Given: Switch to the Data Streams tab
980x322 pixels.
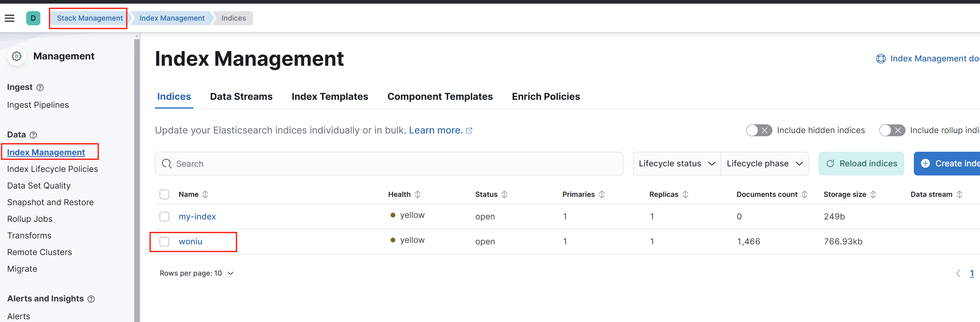Looking at the screenshot, I should pyautogui.click(x=241, y=97).
